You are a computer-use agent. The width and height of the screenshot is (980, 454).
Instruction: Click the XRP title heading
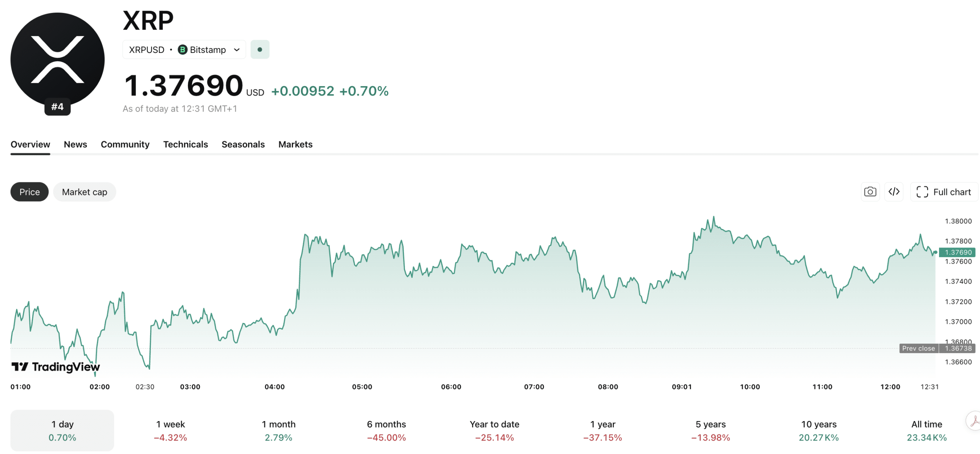[148, 20]
